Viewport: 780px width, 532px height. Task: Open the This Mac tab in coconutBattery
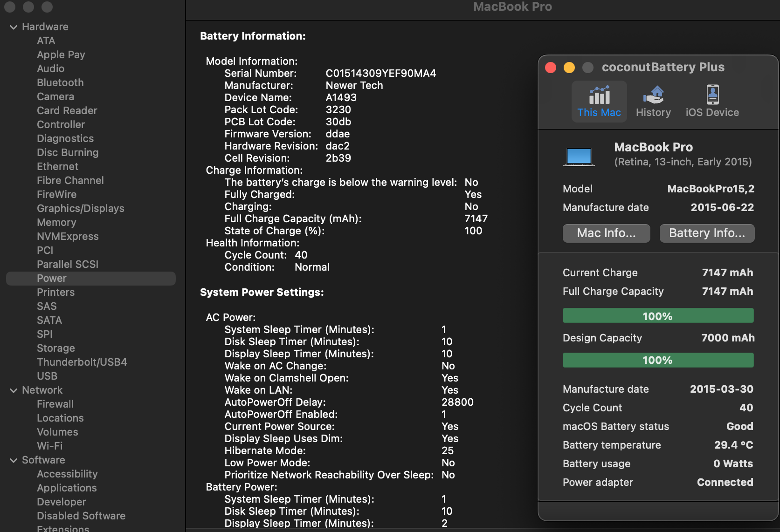pyautogui.click(x=599, y=102)
